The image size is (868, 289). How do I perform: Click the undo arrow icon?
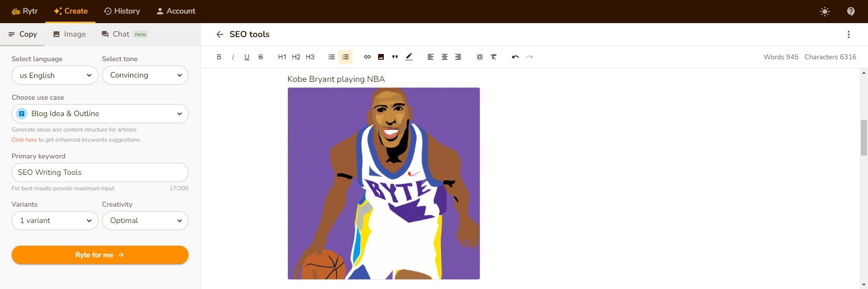point(515,57)
